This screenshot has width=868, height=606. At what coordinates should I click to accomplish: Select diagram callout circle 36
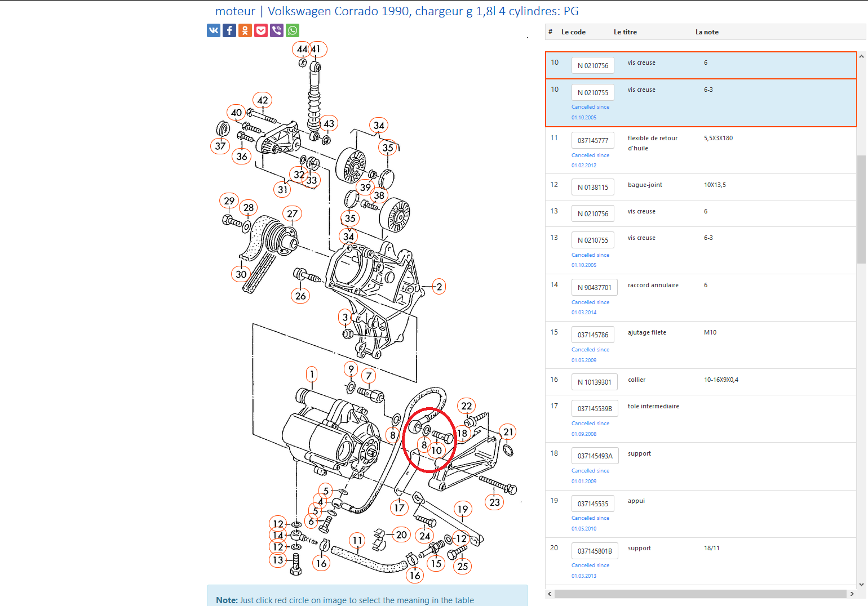[242, 157]
